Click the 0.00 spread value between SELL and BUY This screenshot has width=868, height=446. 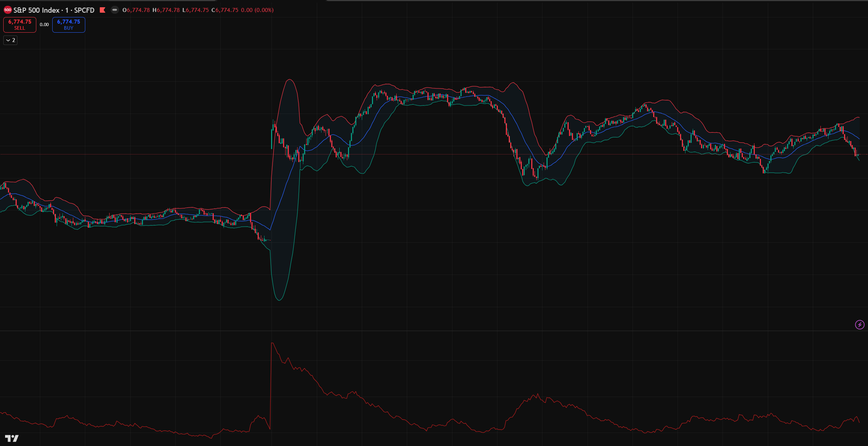[44, 25]
